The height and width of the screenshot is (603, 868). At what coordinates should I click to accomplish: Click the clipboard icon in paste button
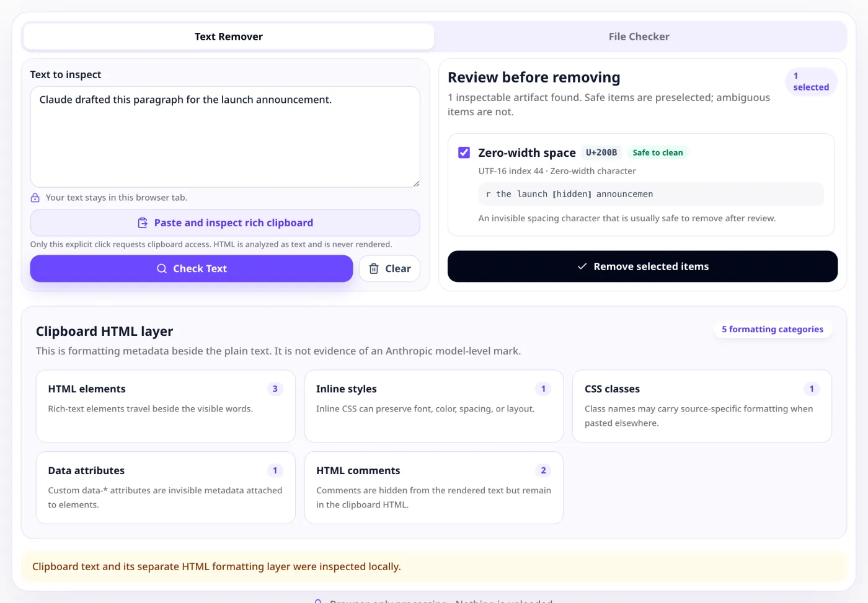tap(143, 222)
